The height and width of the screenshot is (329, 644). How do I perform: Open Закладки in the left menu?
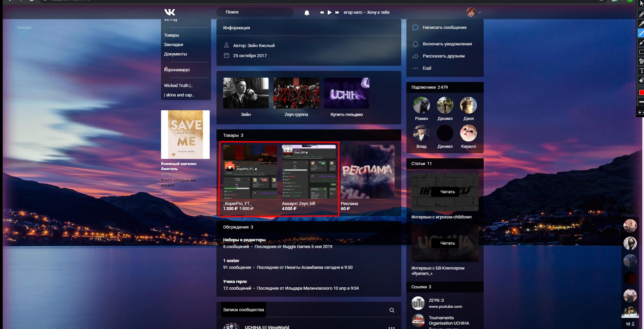(173, 45)
